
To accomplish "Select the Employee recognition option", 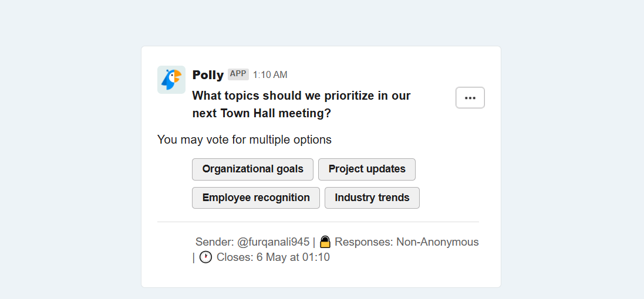I will click(x=256, y=198).
